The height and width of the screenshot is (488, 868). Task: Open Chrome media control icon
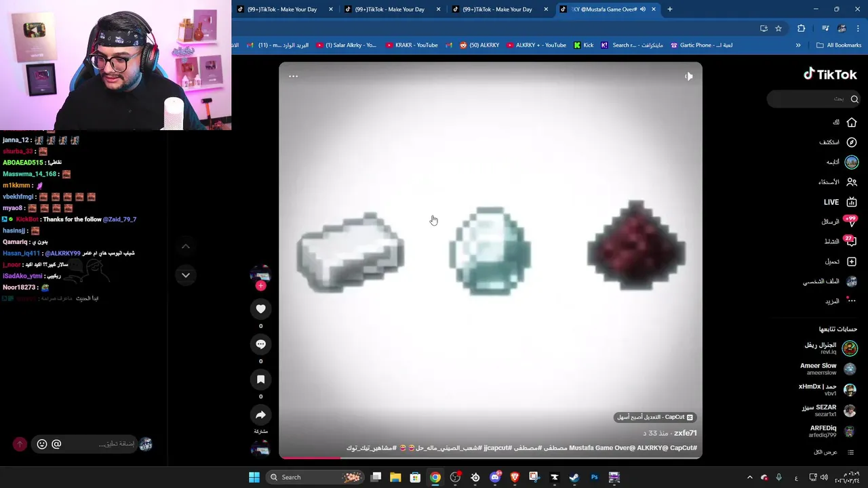coord(825,28)
